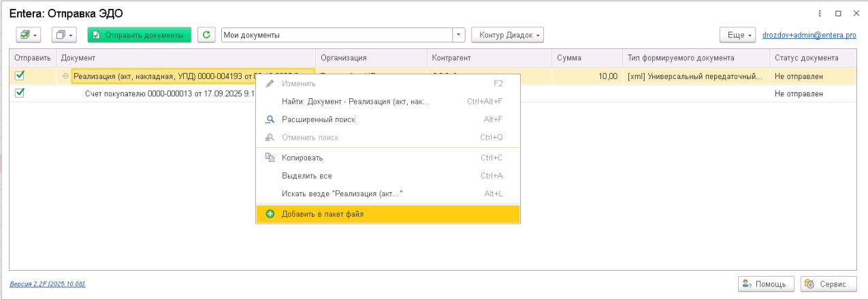The height and width of the screenshot is (300, 868).
Task: Click the green plus icon for adding file
Action: point(270,214)
